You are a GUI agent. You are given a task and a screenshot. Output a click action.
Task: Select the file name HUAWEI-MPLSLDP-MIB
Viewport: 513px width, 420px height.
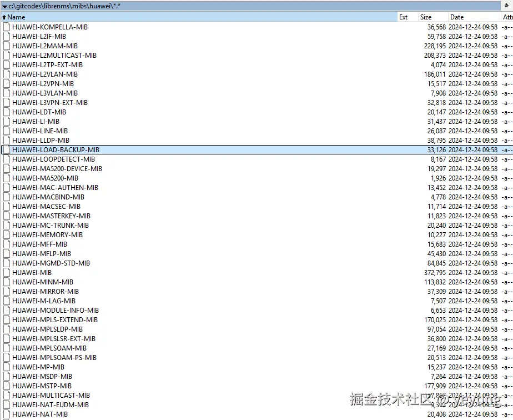tap(47, 329)
